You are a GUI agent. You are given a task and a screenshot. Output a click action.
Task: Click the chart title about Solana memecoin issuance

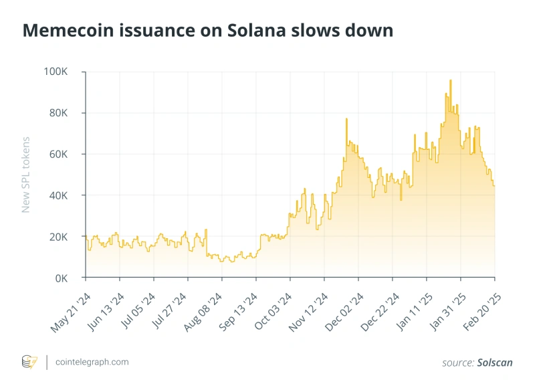(x=208, y=30)
